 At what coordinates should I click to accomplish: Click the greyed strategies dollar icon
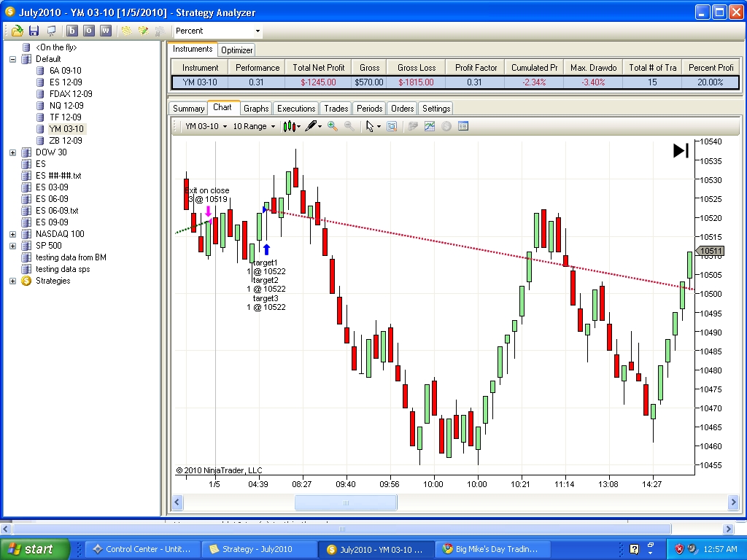pyautogui.click(x=446, y=126)
